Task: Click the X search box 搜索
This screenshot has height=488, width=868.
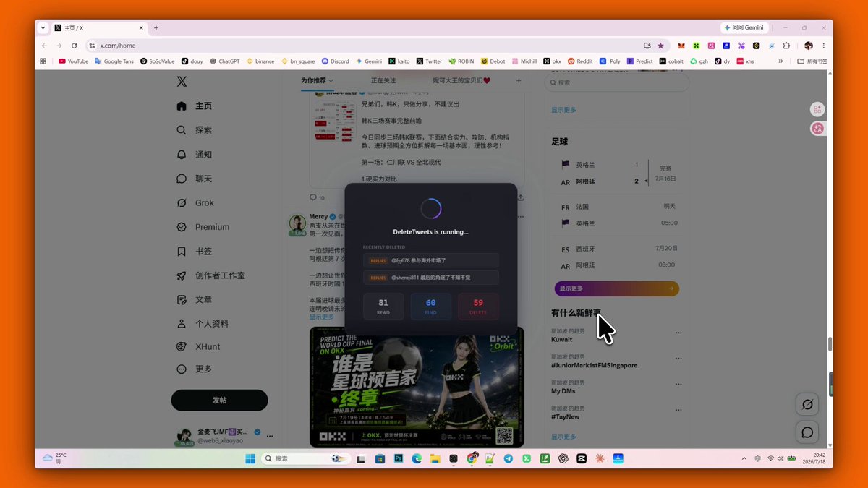Action: (x=617, y=82)
